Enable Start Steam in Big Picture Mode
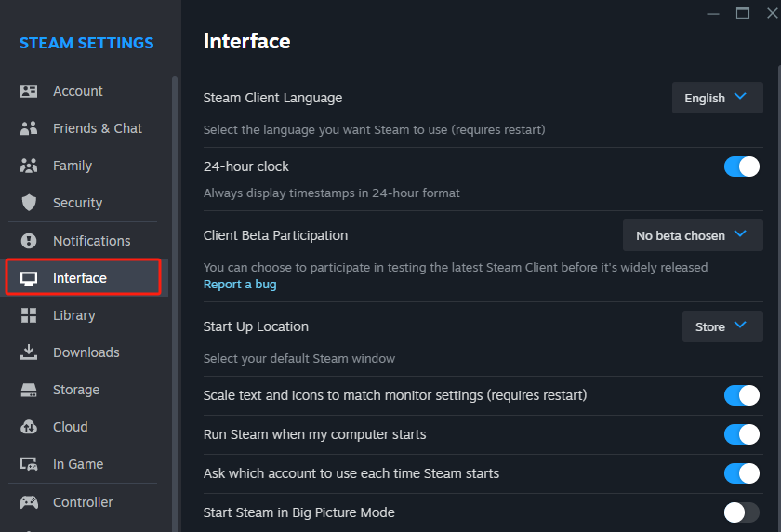The height and width of the screenshot is (532, 781). click(742, 512)
